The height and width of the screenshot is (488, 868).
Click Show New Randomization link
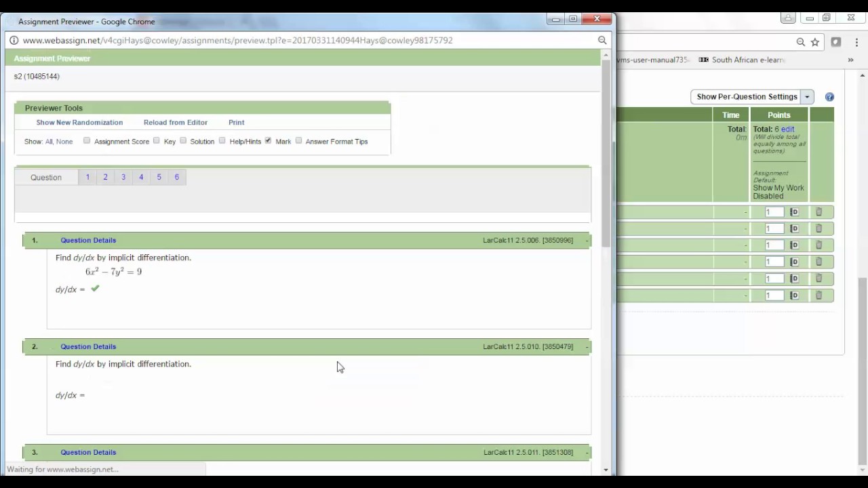79,123
